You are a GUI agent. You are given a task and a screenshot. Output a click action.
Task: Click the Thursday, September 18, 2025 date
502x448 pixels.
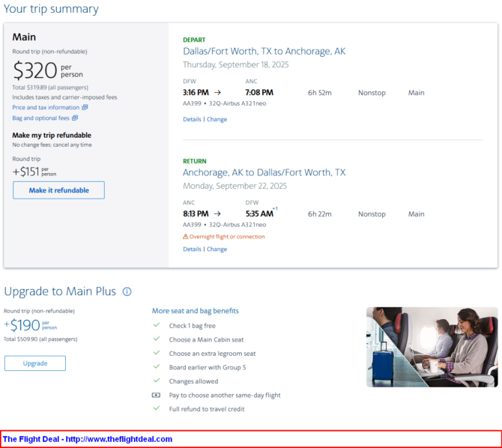click(x=235, y=64)
